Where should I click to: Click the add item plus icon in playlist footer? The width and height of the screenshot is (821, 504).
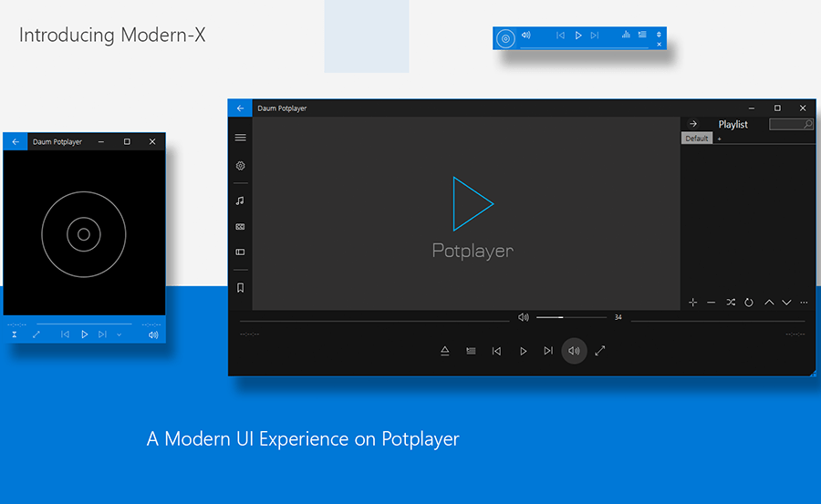point(692,303)
